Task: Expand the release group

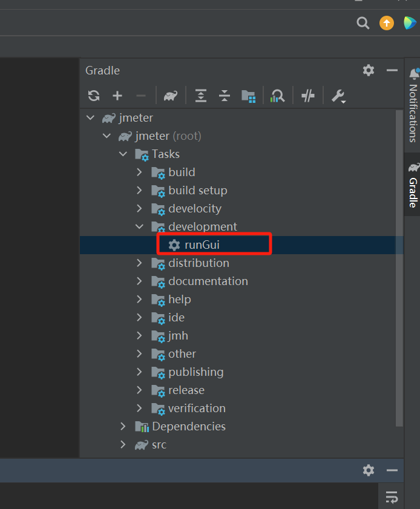Action: (139, 390)
